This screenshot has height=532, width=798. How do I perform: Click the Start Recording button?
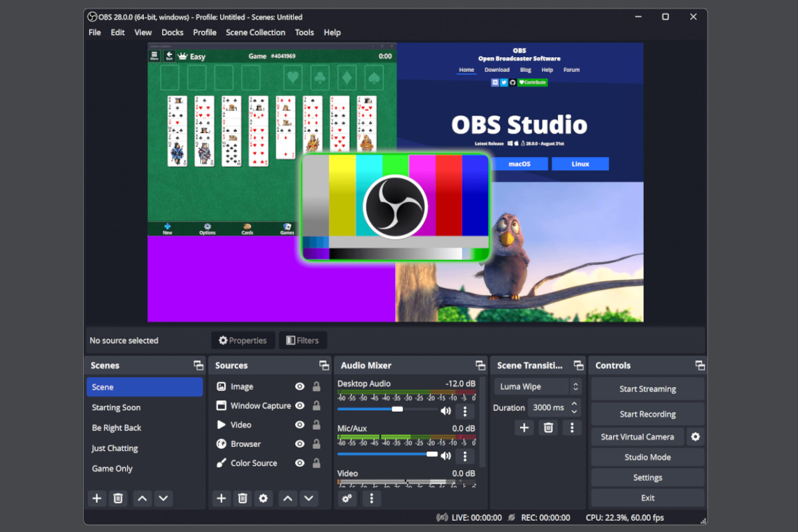point(647,414)
